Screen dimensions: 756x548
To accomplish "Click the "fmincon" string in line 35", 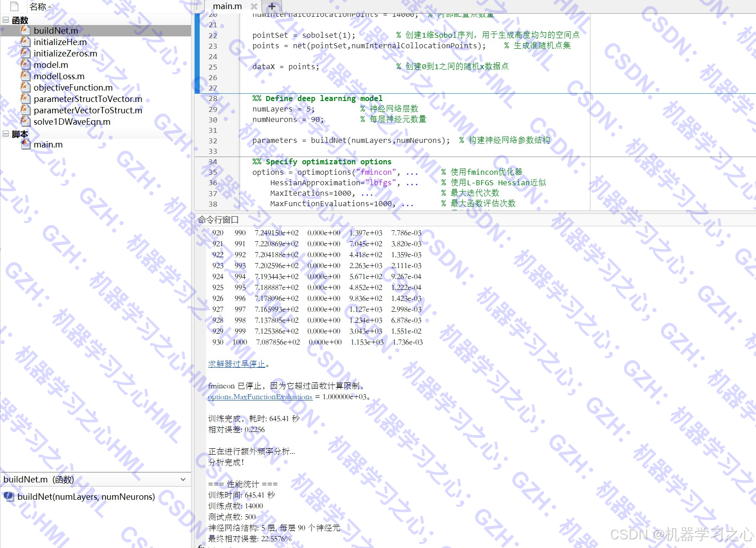I will click(376, 172).
